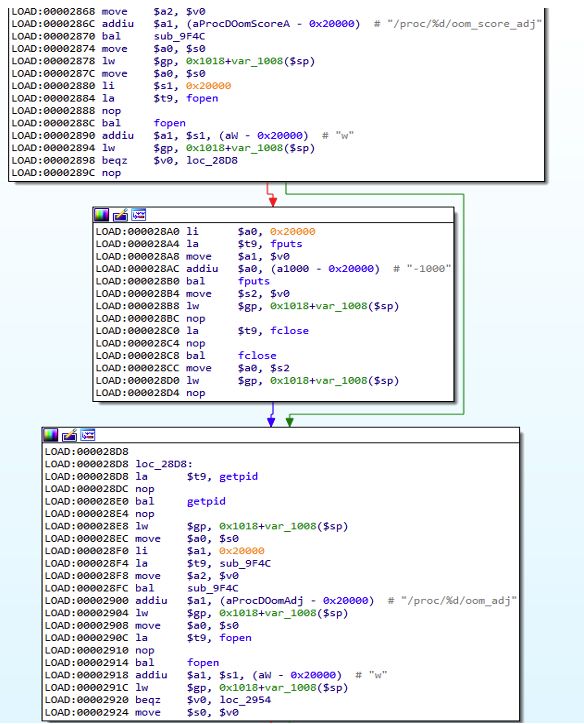Click the fclose call at LOAD:000028C8
Viewport: 584px width, 724px height.
coord(257,356)
